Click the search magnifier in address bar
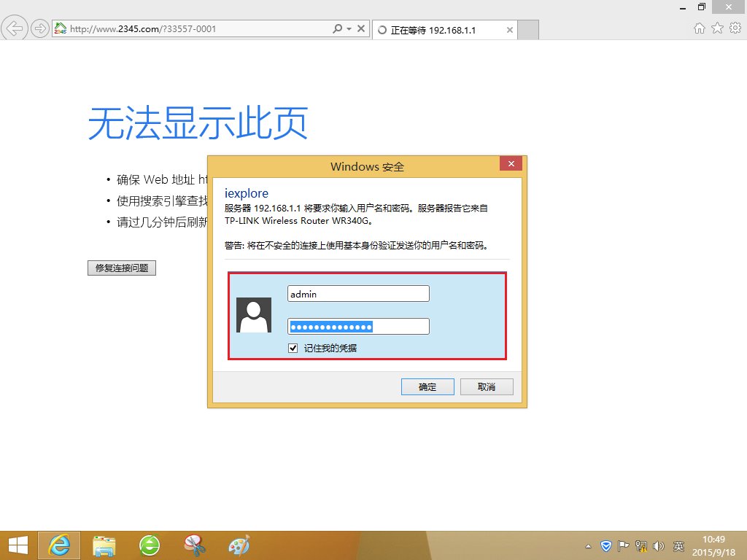 (x=337, y=29)
